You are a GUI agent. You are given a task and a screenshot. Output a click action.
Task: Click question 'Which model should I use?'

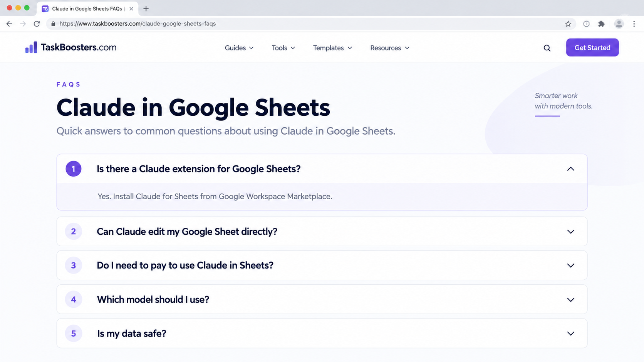(x=153, y=300)
